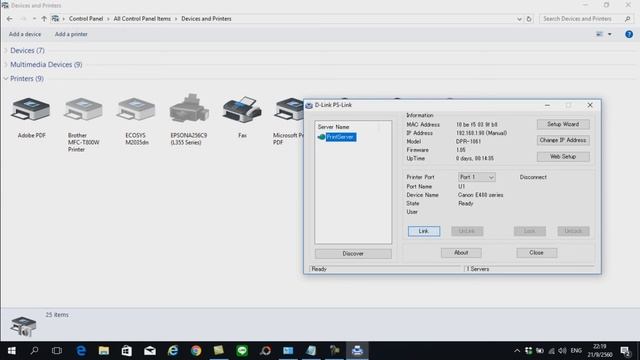Click the PS-Link title bar icon
This screenshot has height=360, width=640.
(309, 105)
